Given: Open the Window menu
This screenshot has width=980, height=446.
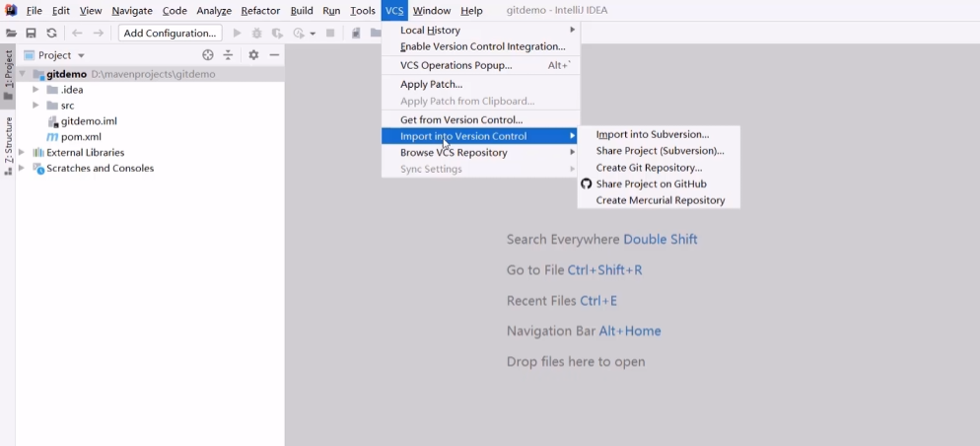Looking at the screenshot, I should 432,11.
